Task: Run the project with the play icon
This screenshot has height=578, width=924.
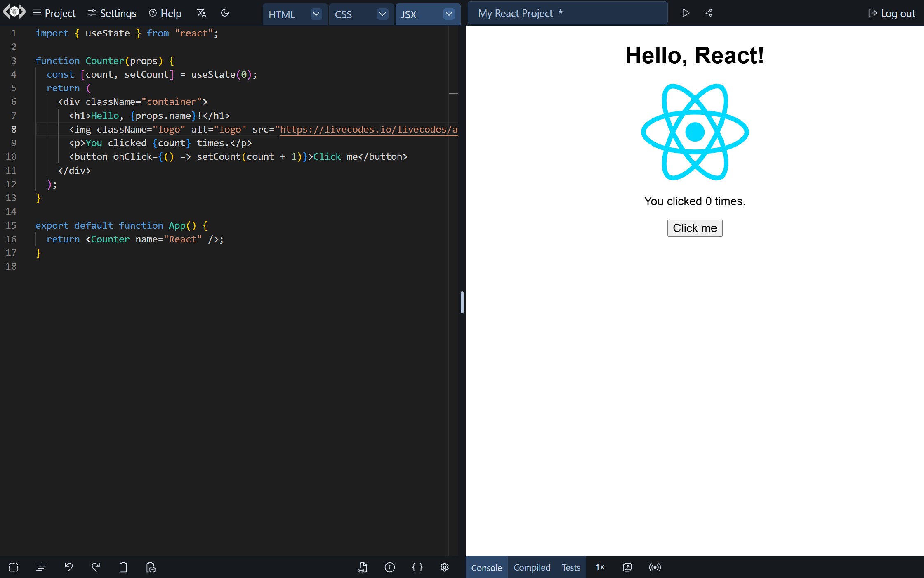Action: [686, 13]
